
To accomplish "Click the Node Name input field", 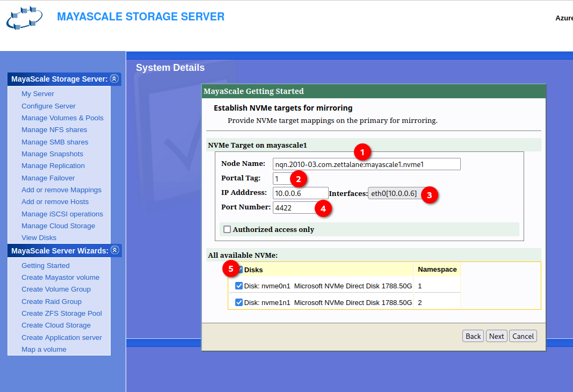I will point(366,164).
